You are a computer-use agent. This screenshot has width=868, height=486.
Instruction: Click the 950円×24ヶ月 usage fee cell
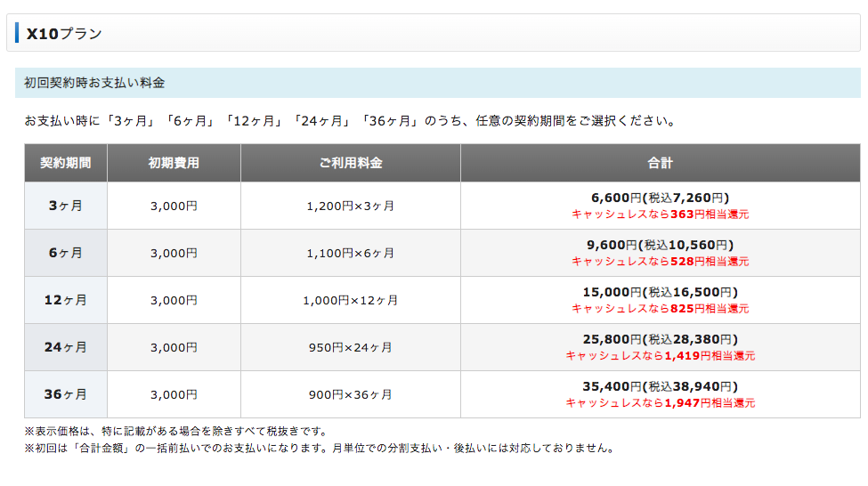coord(351,348)
